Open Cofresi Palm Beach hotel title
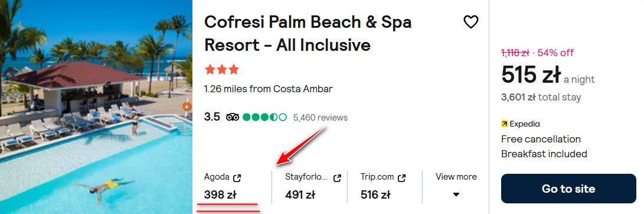 coord(308,33)
